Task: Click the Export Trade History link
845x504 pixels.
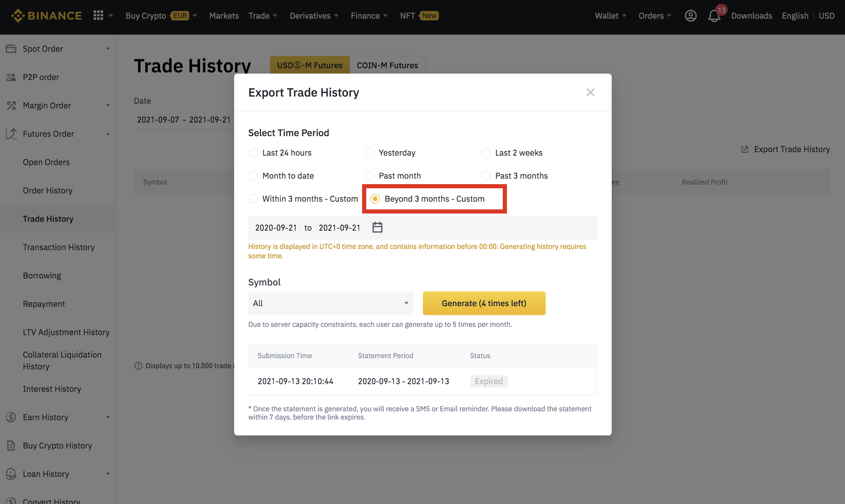Action: [792, 149]
